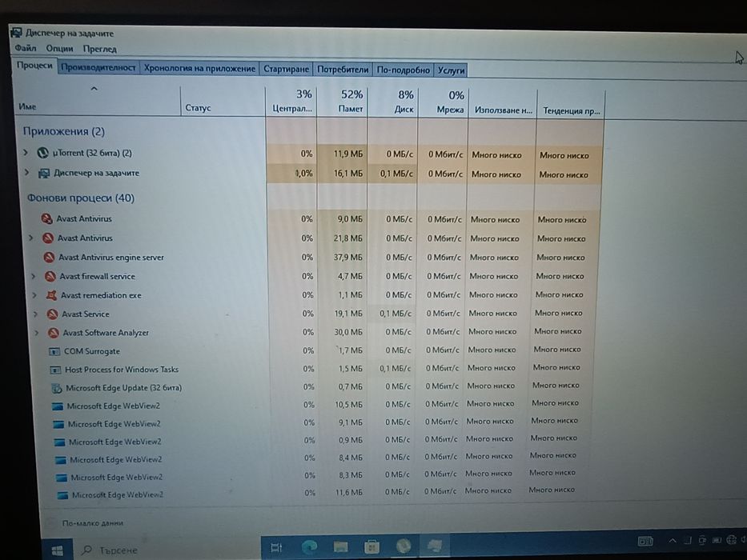Screen dimensions: 747x560
Task: Show hidden tray icons chevron
Action: (673, 541)
